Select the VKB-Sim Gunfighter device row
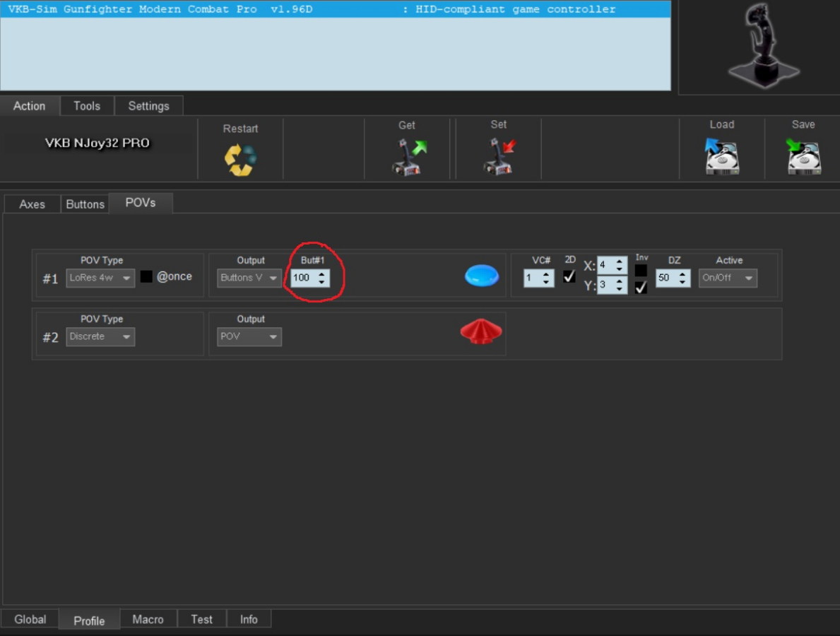Image resolution: width=840 pixels, height=636 pixels. point(336,9)
